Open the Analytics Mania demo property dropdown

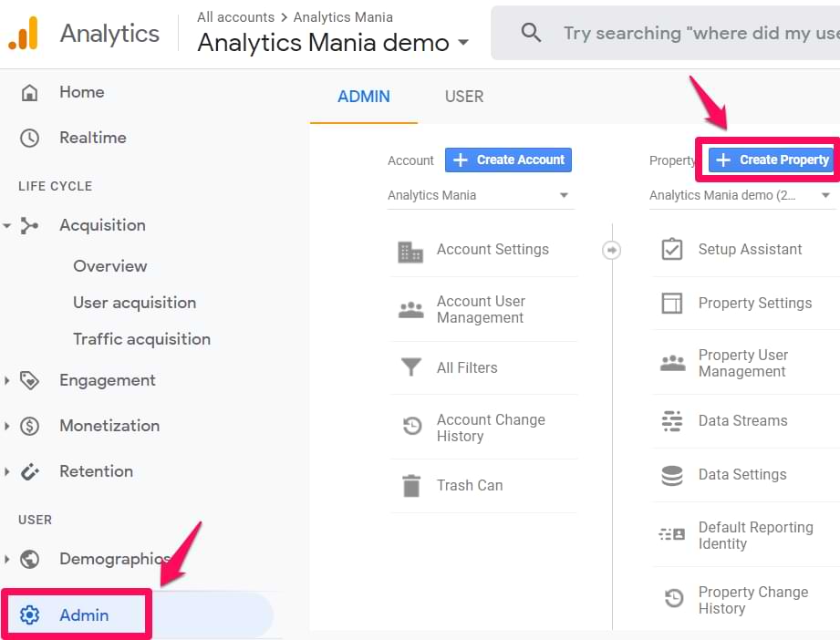(741, 195)
